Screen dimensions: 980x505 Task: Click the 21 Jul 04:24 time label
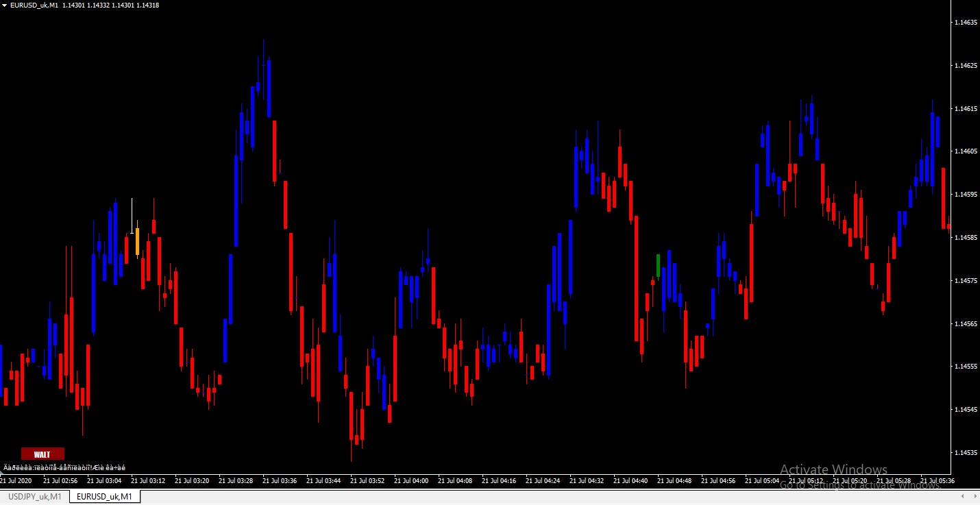click(x=543, y=481)
